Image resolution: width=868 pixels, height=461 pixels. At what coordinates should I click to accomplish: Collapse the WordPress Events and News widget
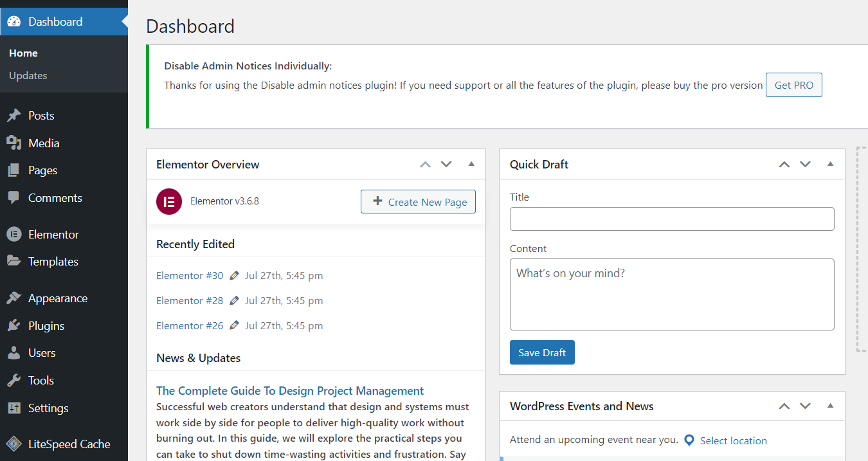(x=829, y=406)
